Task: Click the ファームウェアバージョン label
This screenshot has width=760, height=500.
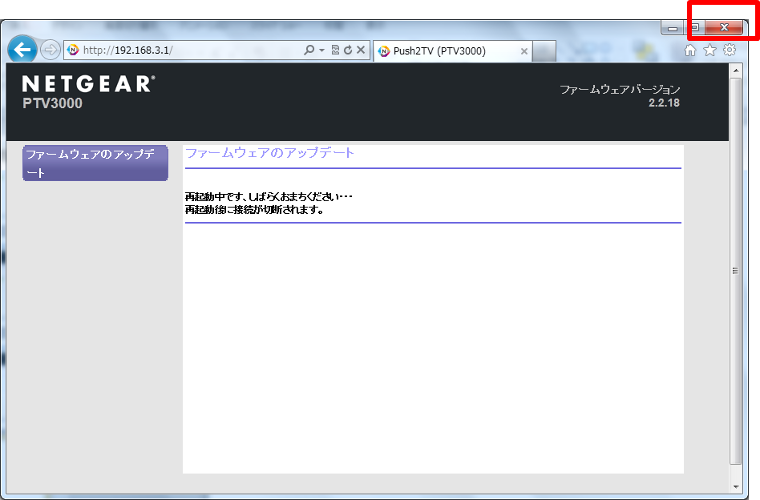Action: [x=620, y=90]
